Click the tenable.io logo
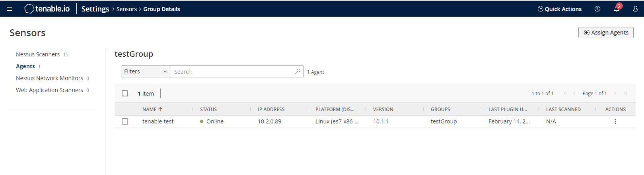 click(x=47, y=9)
